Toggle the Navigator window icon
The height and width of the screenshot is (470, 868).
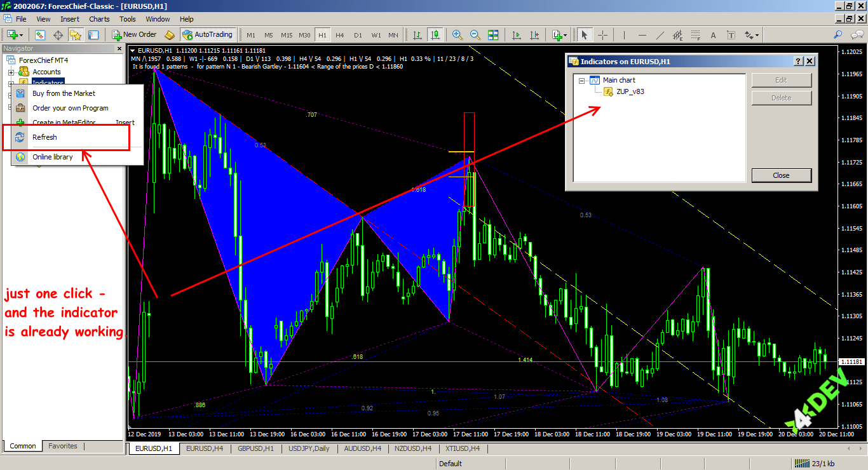point(76,35)
